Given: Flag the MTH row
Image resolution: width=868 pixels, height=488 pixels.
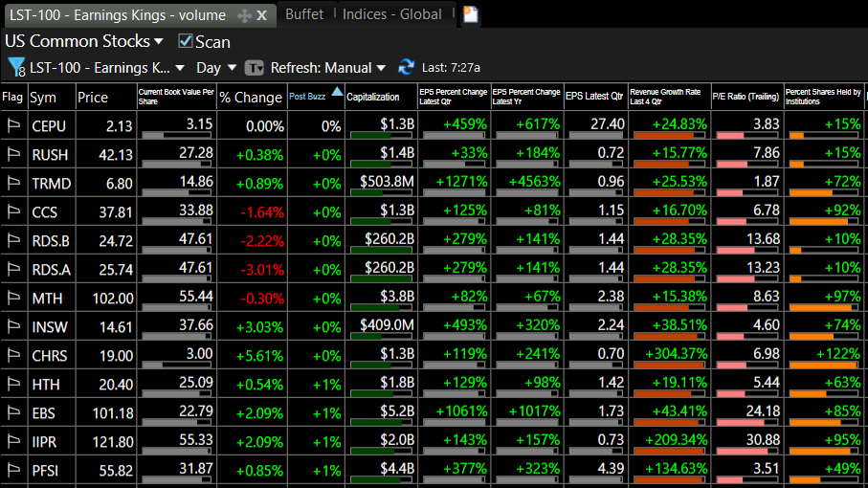Looking at the screenshot, I should (13, 299).
